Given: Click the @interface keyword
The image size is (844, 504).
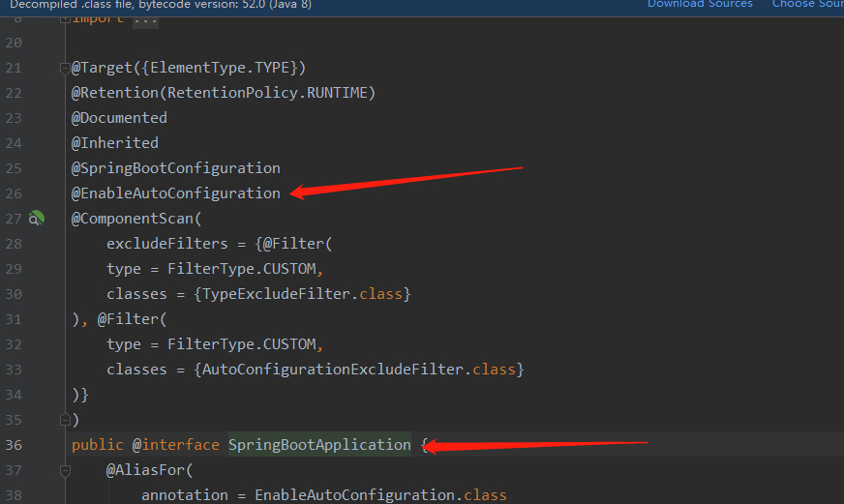Looking at the screenshot, I should pyautogui.click(x=176, y=445).
